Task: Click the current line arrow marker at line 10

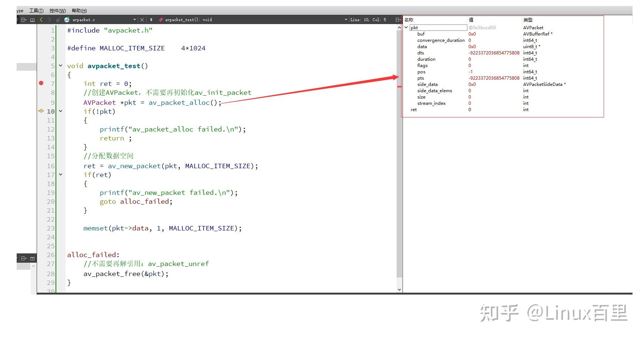Action: pyautogui.click(x=41, y=111)
